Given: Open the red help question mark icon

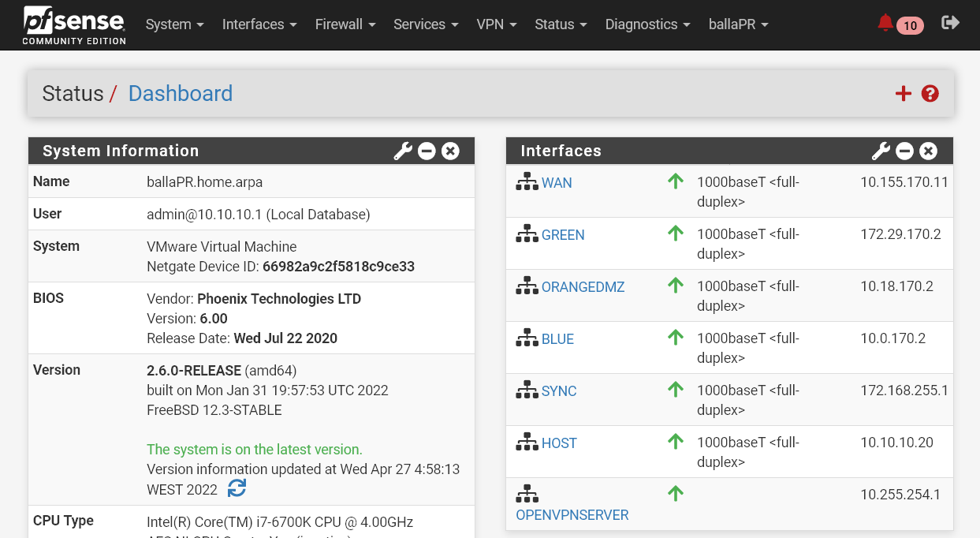Looking at the screenshot, I should pos(930,94).
